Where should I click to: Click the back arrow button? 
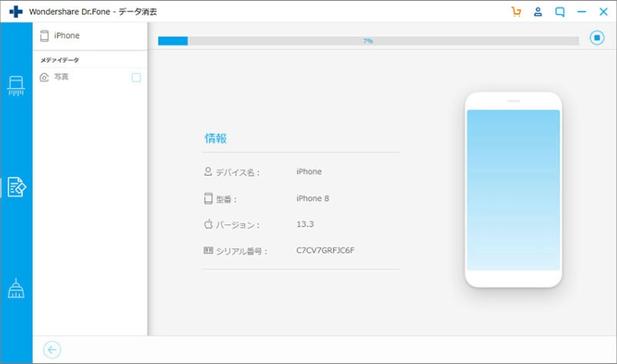[52, 350]
